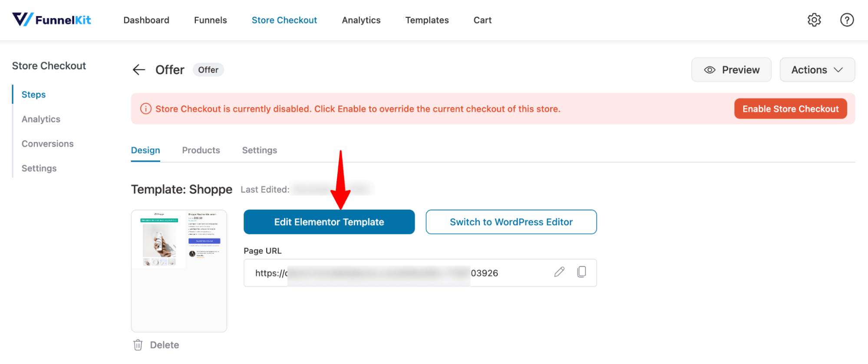Open Funnels in the top navigation
The width and height of the screenshot is (868, 364).
click(x=211, y=20)
